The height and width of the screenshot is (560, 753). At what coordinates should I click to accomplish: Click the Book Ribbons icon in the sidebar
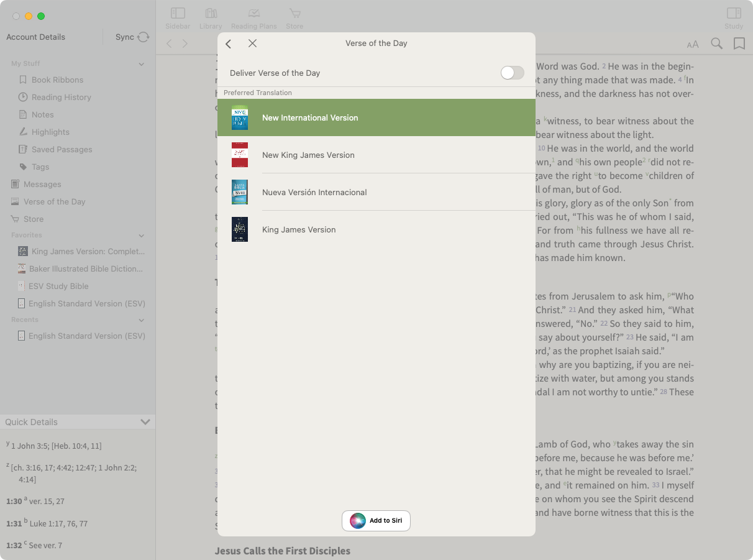[x=23, y=80]
